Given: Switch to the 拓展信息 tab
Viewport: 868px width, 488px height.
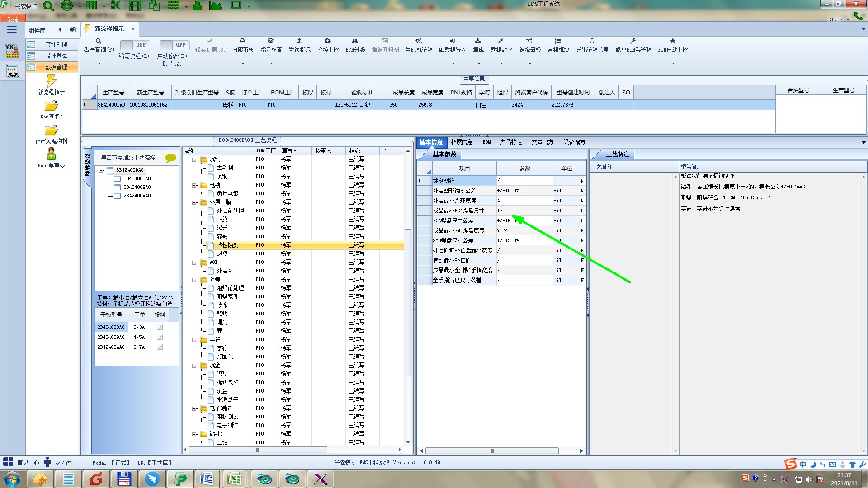Looking at the screenshot, I should tap(461, 142).
